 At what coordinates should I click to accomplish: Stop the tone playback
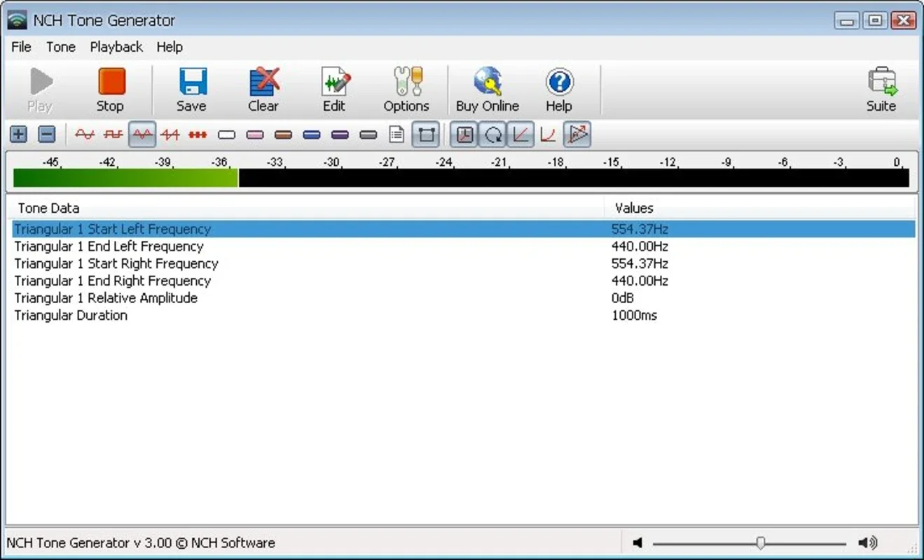tap(110, 90)
